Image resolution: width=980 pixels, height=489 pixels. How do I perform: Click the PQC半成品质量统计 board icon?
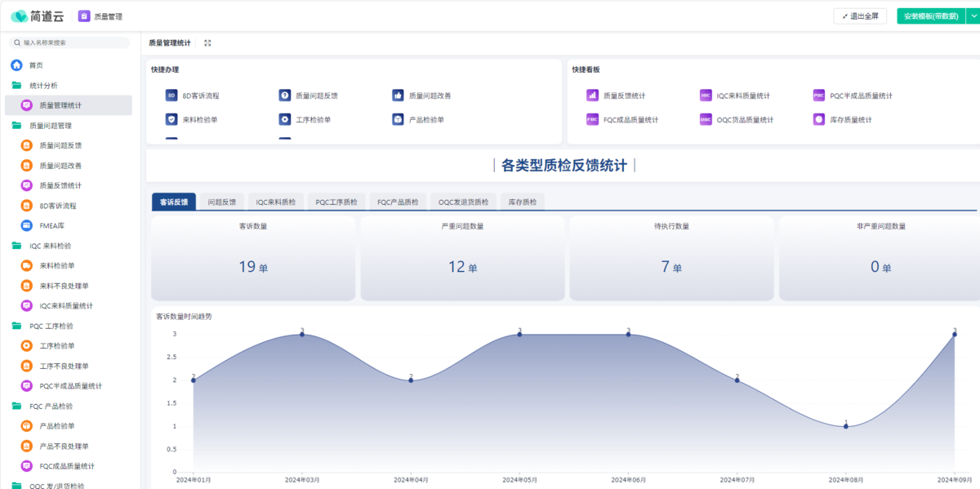[819, 96]
